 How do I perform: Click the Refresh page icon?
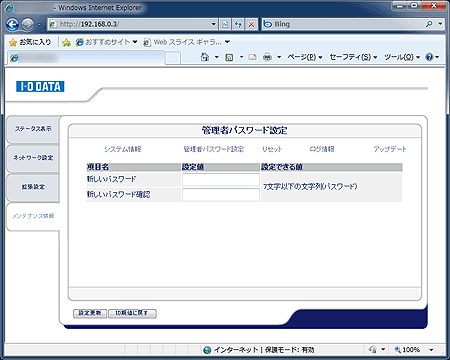pyautogui.click(x=238, y=24)
